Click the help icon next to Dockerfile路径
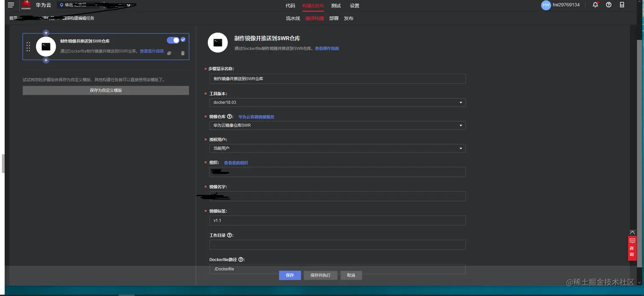 [x=241, y=259]
